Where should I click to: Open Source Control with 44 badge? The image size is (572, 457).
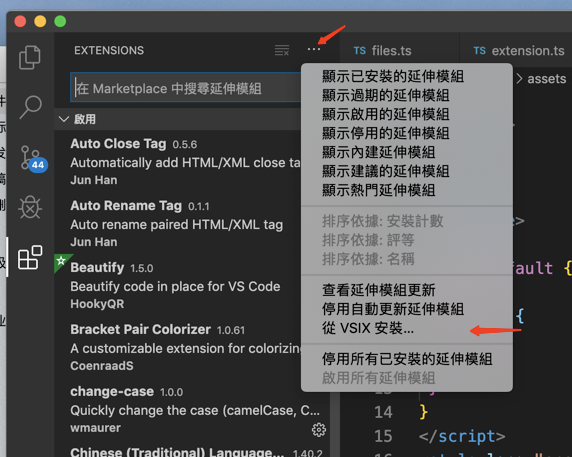tap(33, 159)
